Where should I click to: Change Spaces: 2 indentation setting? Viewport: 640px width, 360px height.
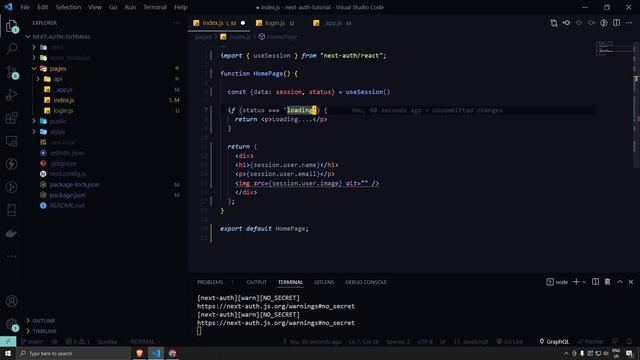click(398, 342)
